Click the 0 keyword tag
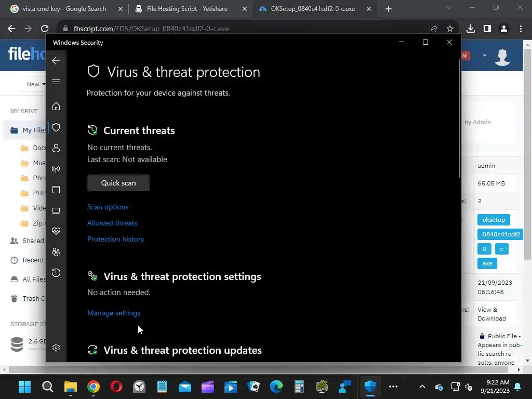This screenshot has width=532, height=399. 484,249
